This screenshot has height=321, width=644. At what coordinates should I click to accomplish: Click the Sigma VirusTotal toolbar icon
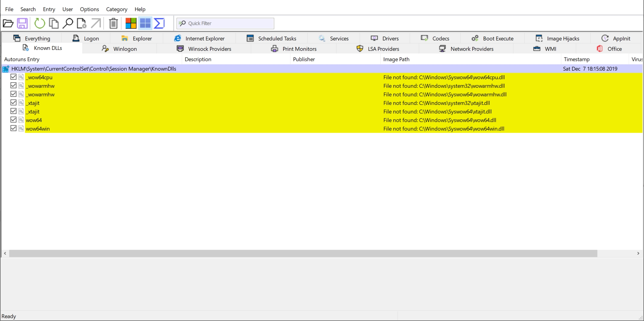click(159, 23)
